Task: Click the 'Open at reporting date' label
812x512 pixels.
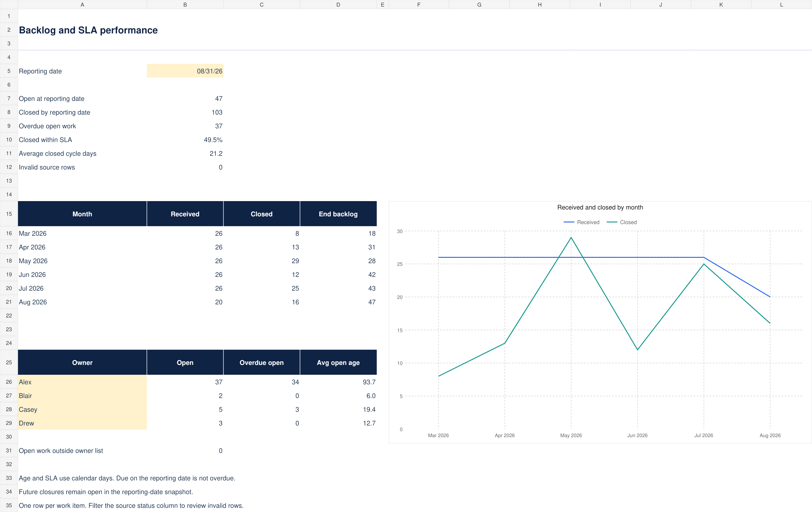Action: pos(52,98)
